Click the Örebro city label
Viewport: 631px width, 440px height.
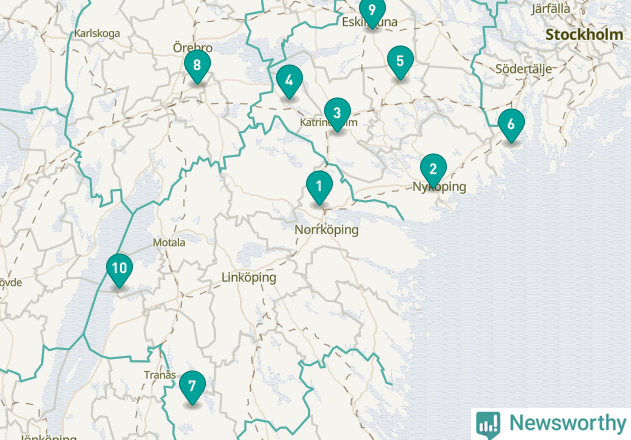click(193, 48)
